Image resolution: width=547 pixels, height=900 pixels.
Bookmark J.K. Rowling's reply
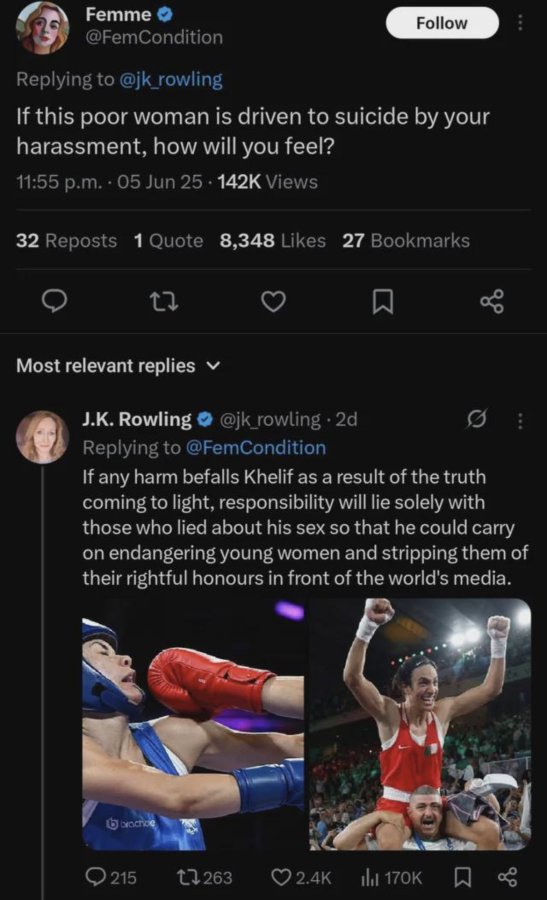(x=463, y=877)
